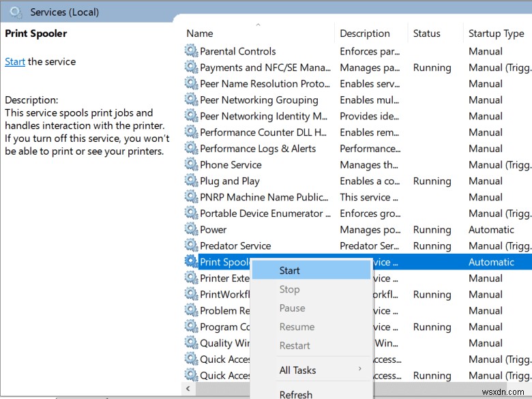The width and height of the screenshot is (532, 399).
Task: Click the Peer Name Resolution Protocol gear icon
Action: pyautogui.click(x=192, y=83)
